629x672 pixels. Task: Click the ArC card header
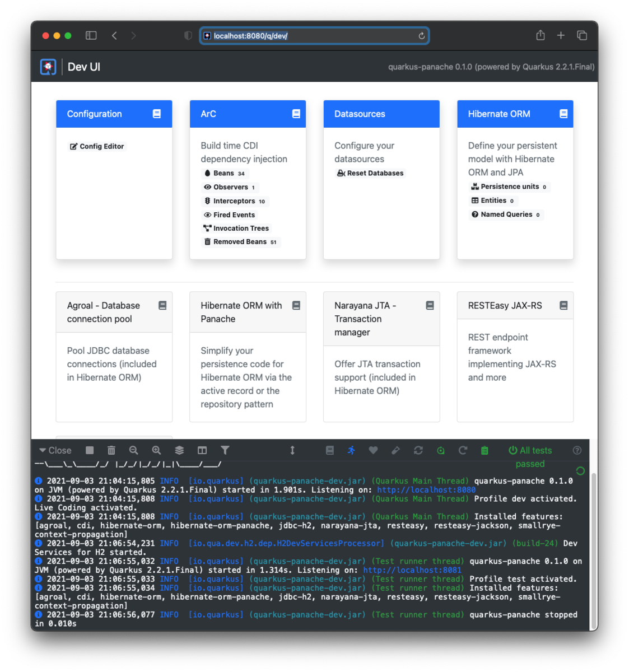point(248,114)
